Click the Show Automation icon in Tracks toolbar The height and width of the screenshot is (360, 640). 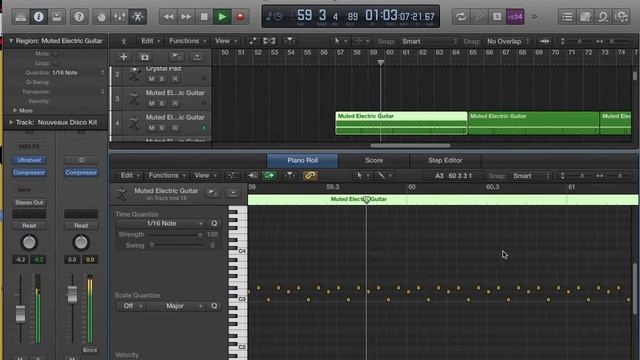coord(253,41)
